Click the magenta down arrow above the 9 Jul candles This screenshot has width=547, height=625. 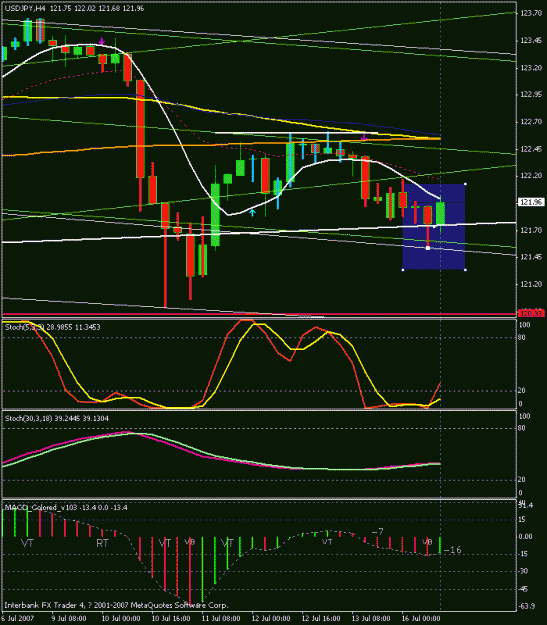pos(102,41)
